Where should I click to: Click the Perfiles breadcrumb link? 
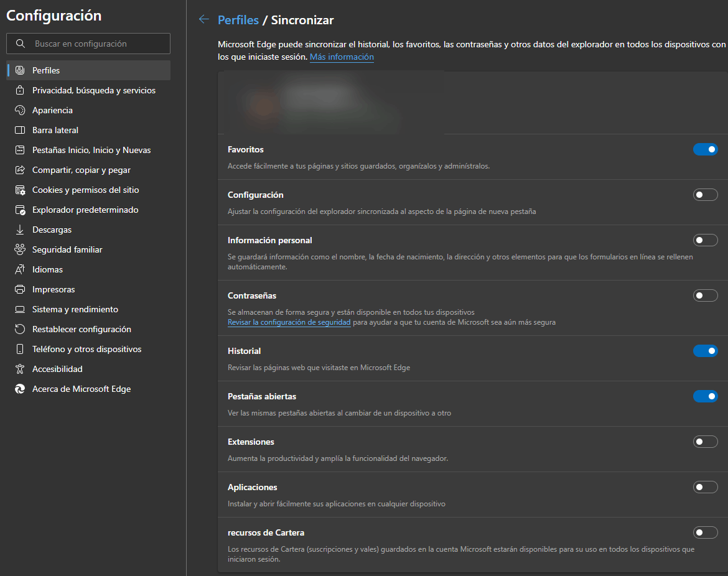[x=238, y=20]
